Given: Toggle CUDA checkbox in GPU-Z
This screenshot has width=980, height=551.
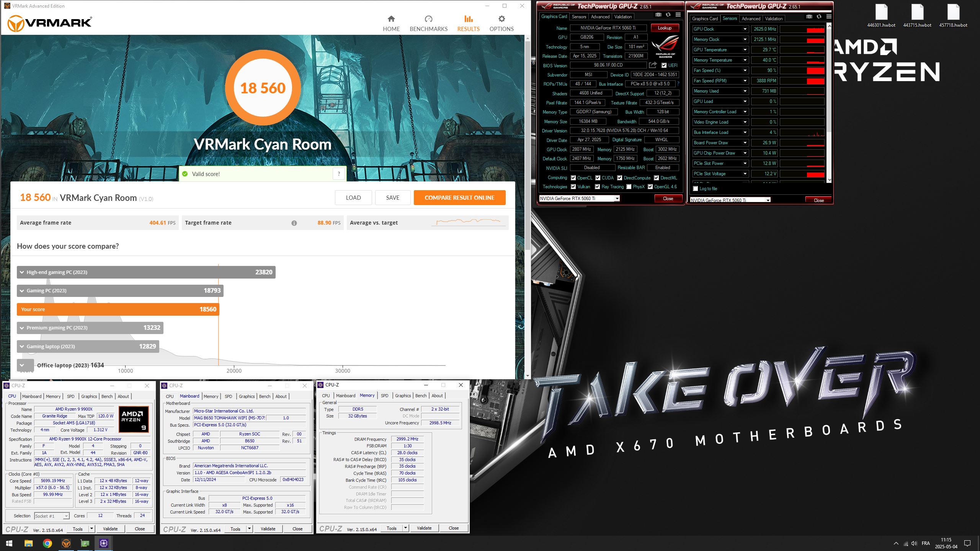Looking at the screenshot, I should (598, 178).
